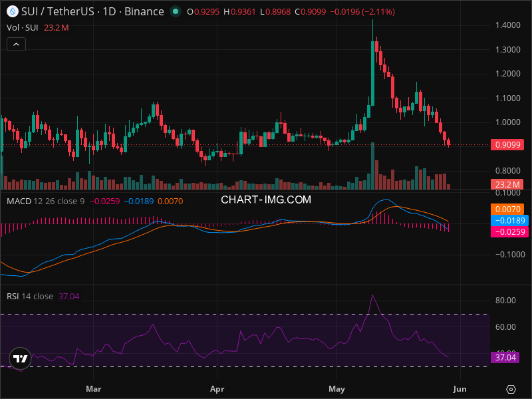The height and width of the screenshot is (399, 532).
Task: Click the 1.3000 price scale label
Action: pyautogui.click(x=508, y=49)
